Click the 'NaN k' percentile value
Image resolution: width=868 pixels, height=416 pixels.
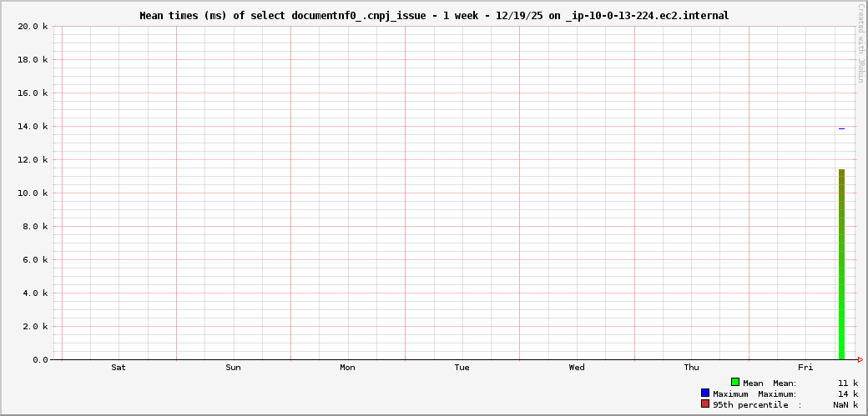point(845,404)
